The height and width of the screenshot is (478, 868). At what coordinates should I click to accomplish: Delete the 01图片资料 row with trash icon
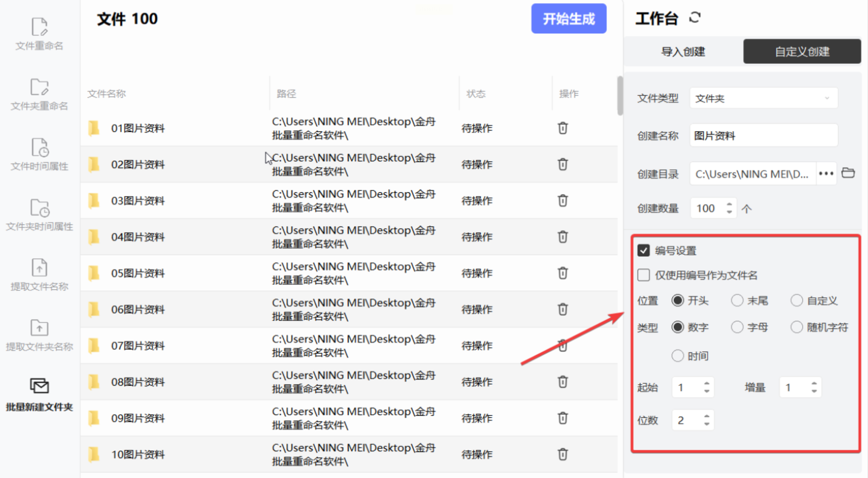point(562,128)
